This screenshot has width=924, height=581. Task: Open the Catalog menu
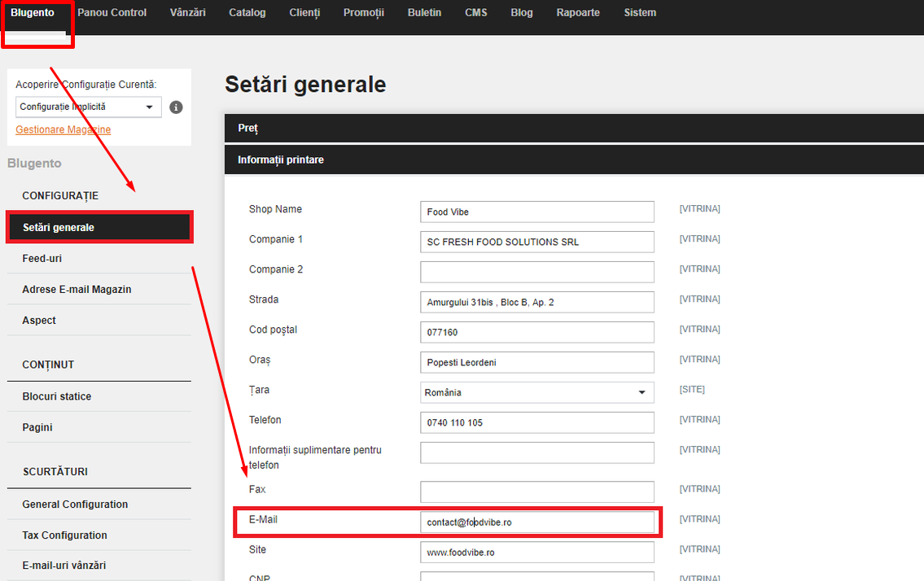[x=247, y=12]
